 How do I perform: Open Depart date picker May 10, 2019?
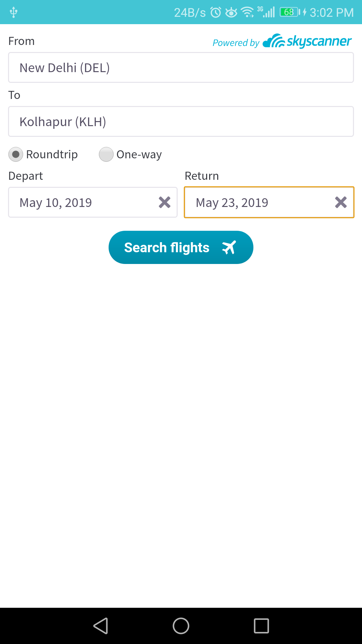pyautogui.click(x=84, y=203)
